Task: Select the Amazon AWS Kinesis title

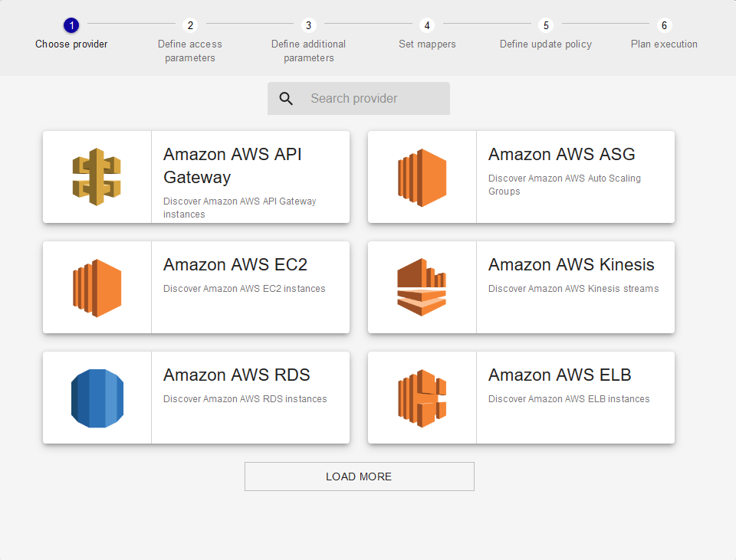Action: click(x=571, y=264)
